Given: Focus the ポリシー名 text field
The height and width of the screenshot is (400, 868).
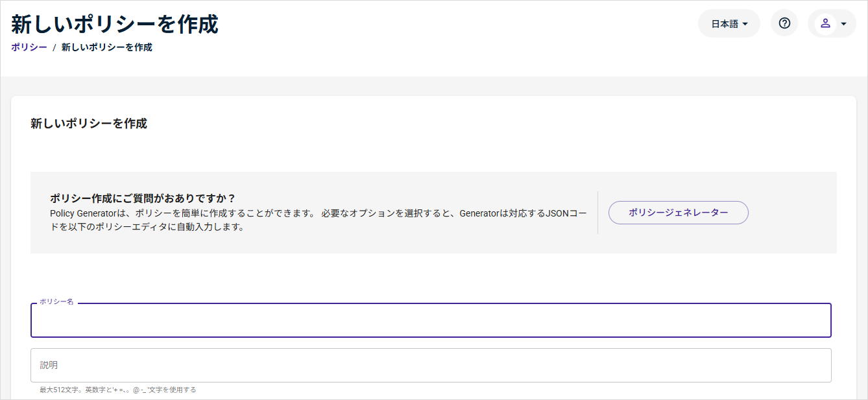Looking at the screenshot, I should coord(431,321).
